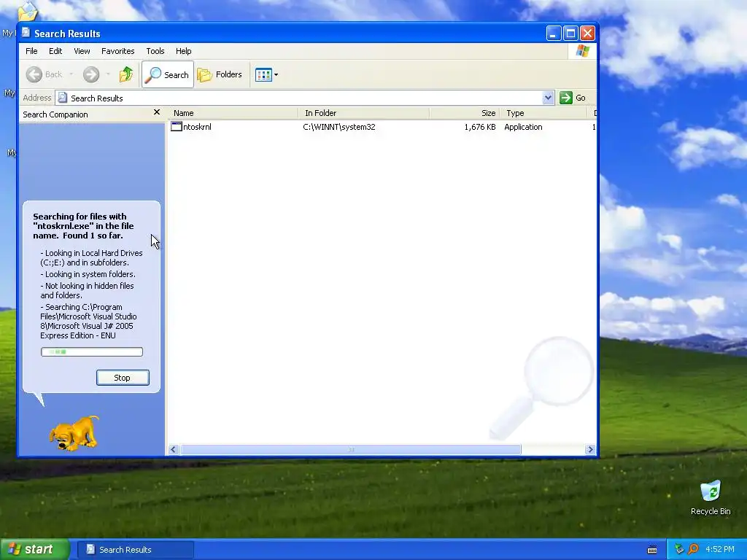Minimize the Search Results window
The image size is (747, 560).
pyautogui.click(x=553, y=34)
